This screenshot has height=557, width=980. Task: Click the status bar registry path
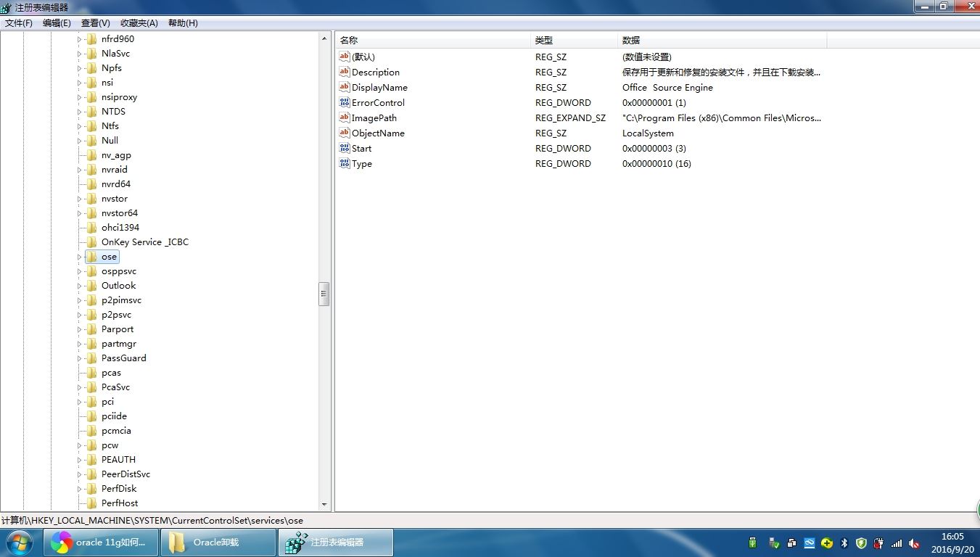click(152, 520)
